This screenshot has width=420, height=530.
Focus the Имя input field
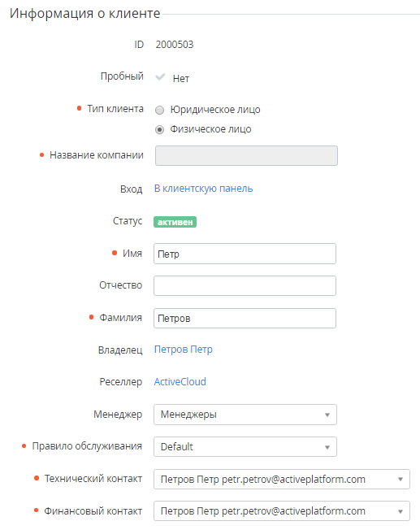245,254
